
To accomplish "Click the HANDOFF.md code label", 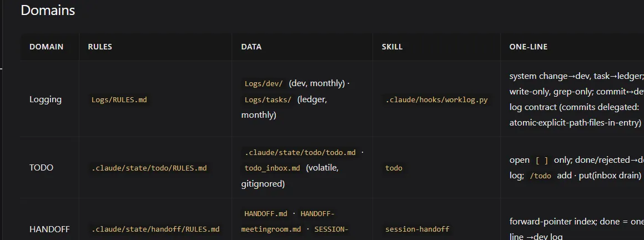I will 266,214.
